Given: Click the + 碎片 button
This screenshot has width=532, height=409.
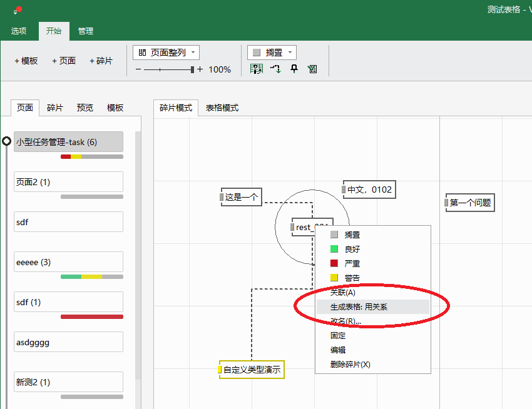Looking at the screenshot, I should pyautogui.click(x=101, y=61).
